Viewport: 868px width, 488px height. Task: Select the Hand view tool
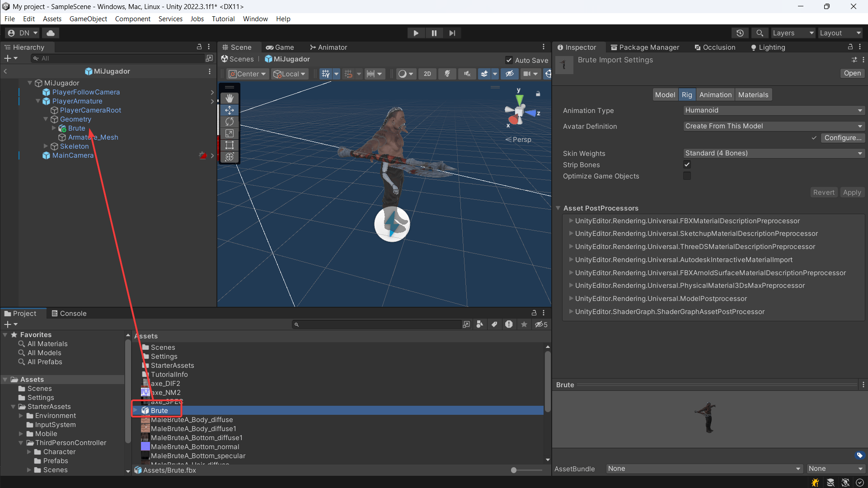(x=230, y=98)
